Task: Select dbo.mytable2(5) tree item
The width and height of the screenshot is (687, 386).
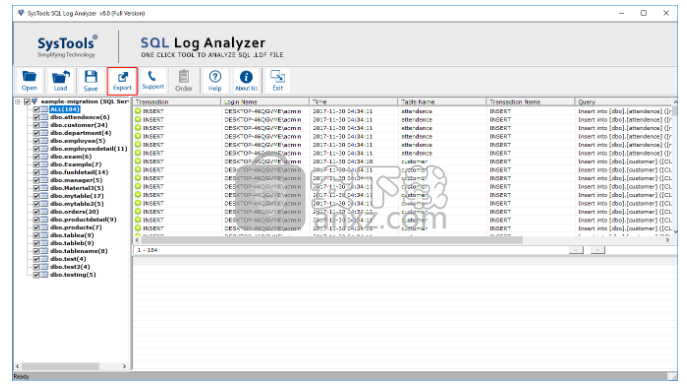Action: pos(77,204)
